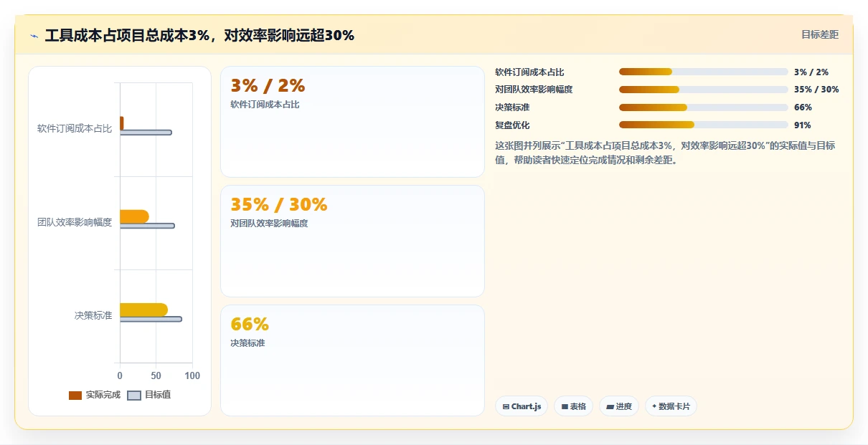This screenshot has width=868, height=445.
Task: Click the gray 决策标准 target bar
Action: click(151, 319)
